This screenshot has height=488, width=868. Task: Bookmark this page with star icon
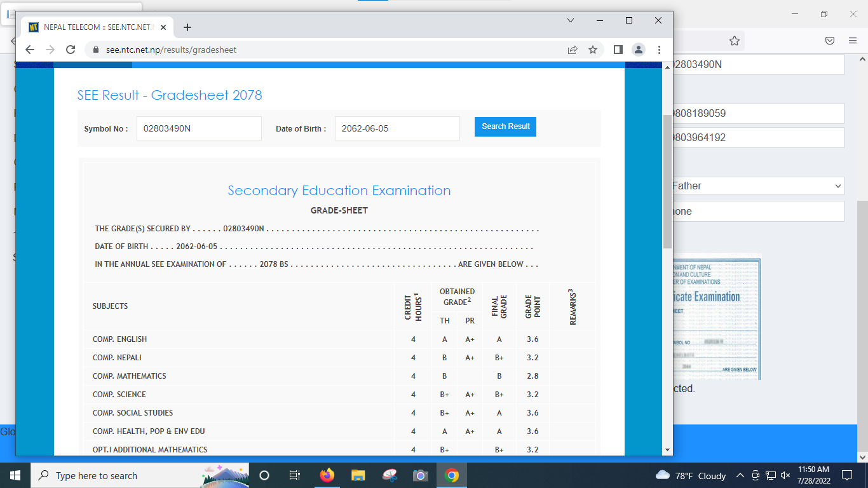click(x=593, y=50)
